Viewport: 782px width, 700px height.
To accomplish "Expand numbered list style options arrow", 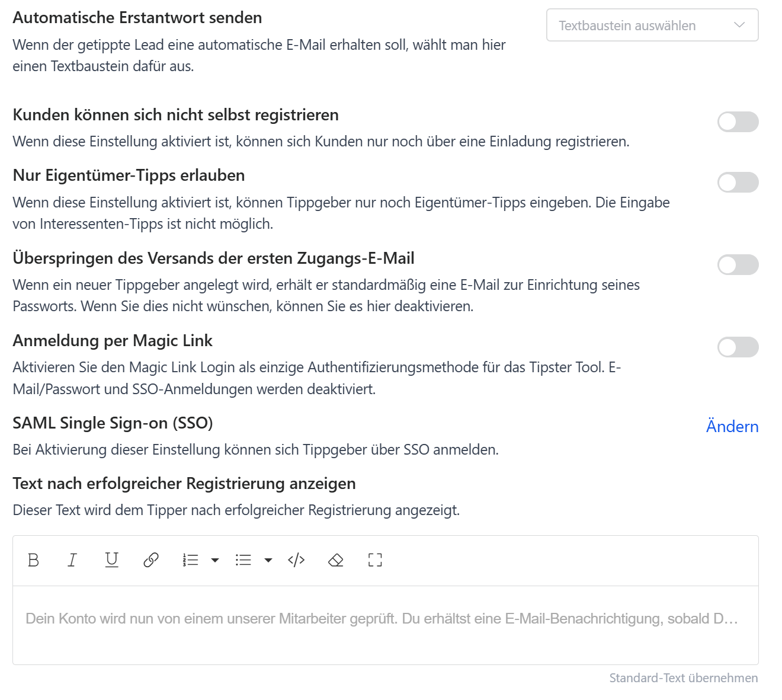I will 215,560.
